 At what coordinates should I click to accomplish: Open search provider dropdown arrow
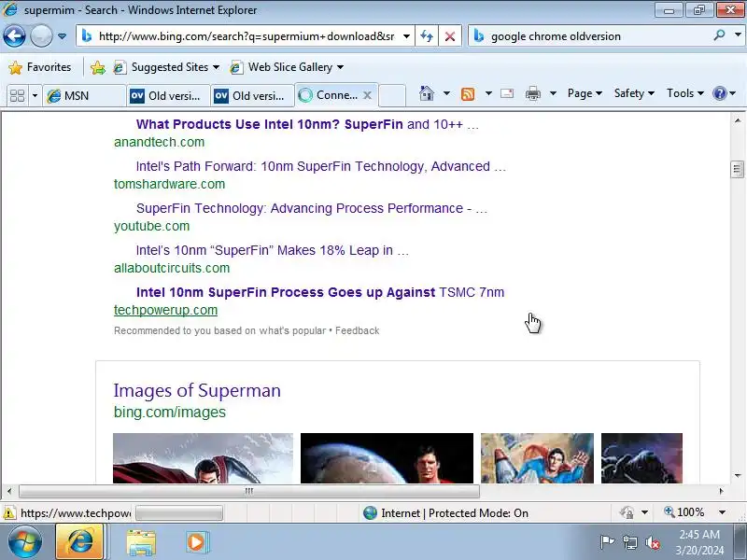(x=738, y=35)
